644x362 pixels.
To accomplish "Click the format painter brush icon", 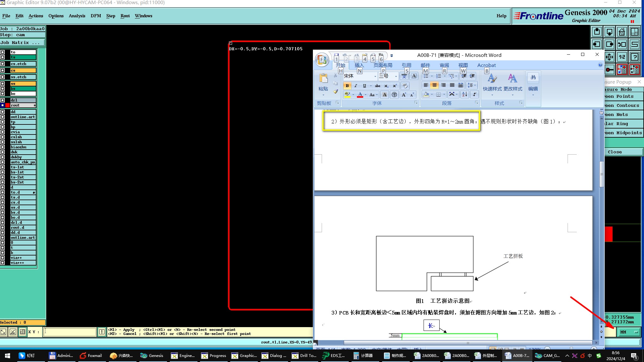I will 336,91.
